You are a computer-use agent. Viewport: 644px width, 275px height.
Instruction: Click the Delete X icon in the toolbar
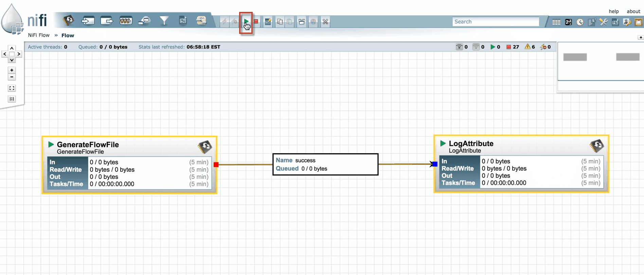click(x=325, y=22)
